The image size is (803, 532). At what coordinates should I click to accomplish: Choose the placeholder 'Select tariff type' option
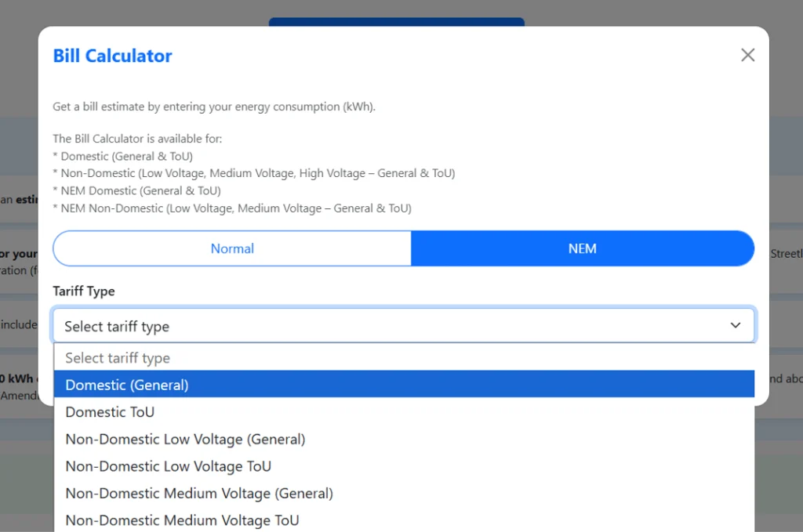[118, 358]
